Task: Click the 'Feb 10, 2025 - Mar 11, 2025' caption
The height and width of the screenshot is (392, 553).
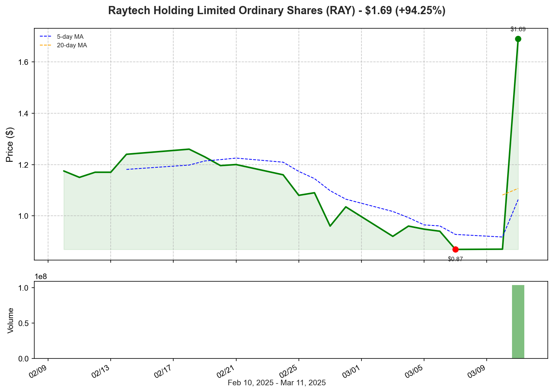Action: [x=276, y=383]
